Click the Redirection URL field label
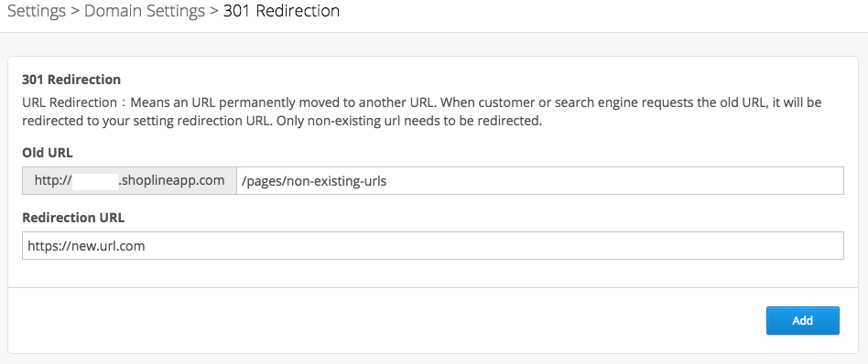Image resolution: width=868 pixels, height=364 pixels. (x=73, y=218)
